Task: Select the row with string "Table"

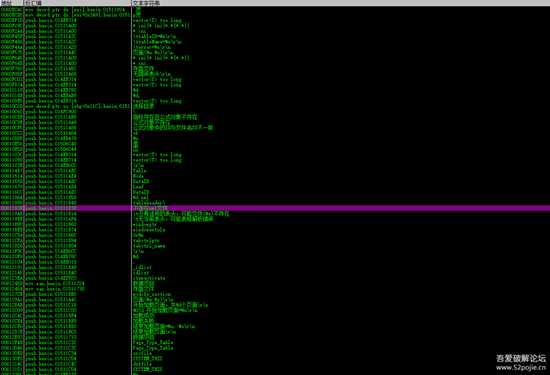Action: click(x=275, y=171)
